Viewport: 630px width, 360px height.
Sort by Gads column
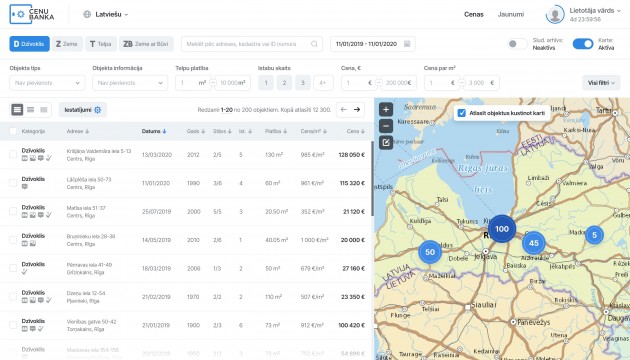tap(196, 131)
